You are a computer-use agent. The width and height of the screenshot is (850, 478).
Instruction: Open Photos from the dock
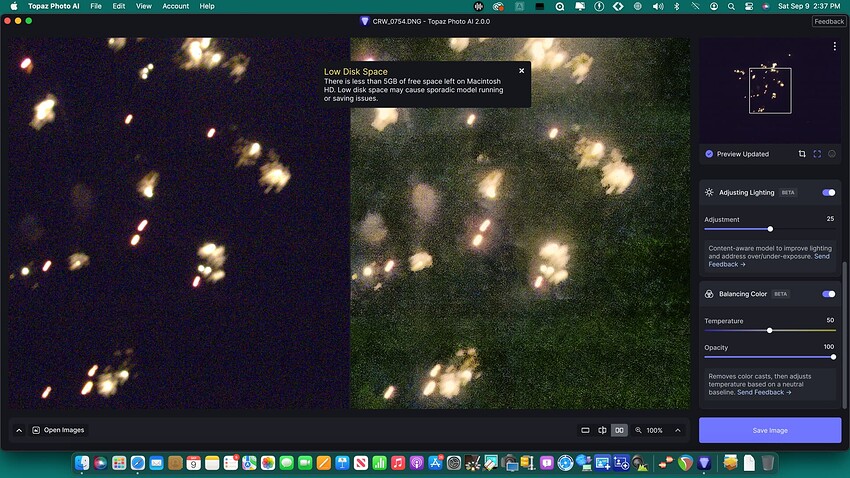pos(268,463)
